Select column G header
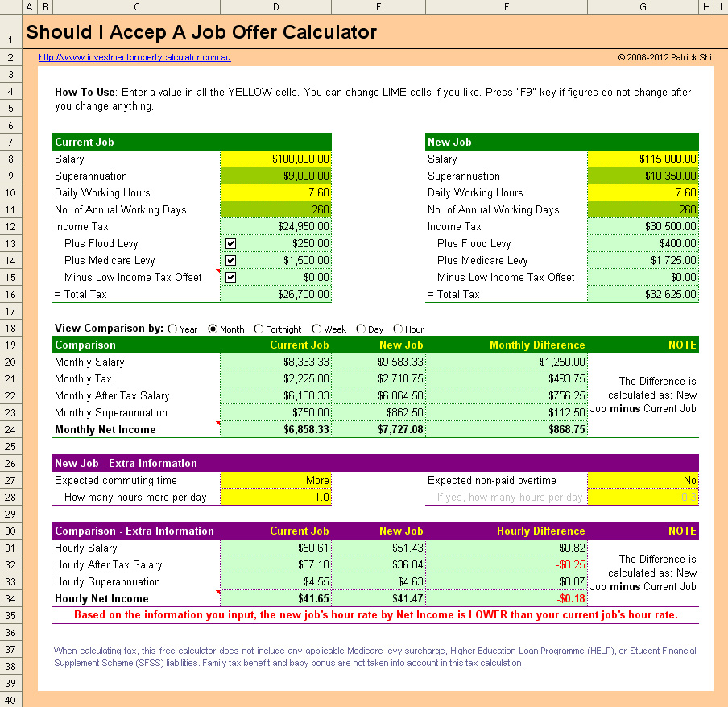Screen dimensions: 728x707 pyautogui.click(x=643, y=7)
